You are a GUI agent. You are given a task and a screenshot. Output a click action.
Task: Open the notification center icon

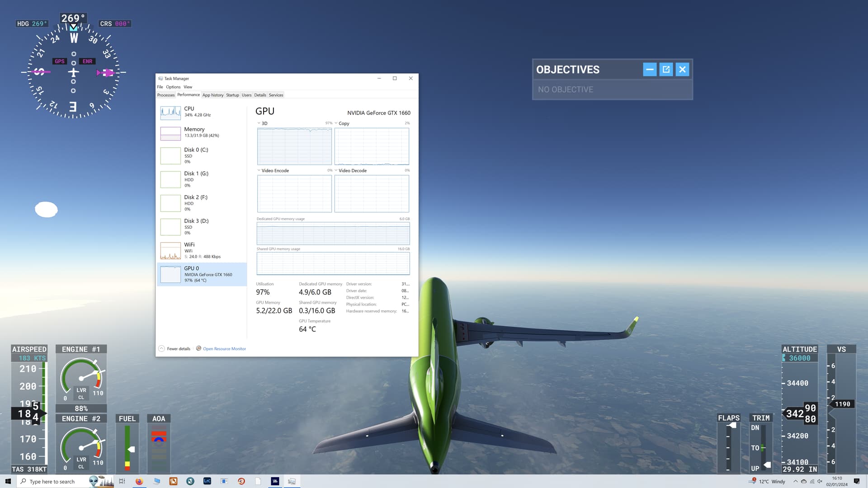(857, 481)
